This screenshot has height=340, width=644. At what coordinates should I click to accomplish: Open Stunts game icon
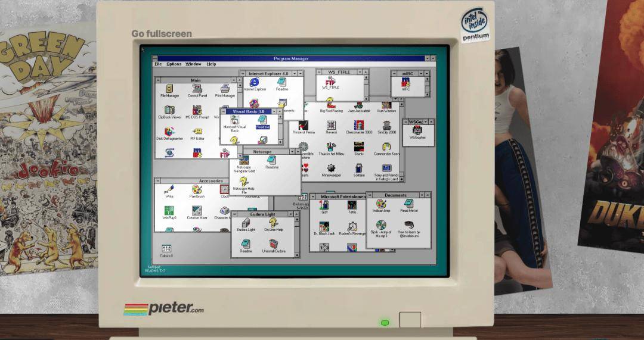point(358,149)
